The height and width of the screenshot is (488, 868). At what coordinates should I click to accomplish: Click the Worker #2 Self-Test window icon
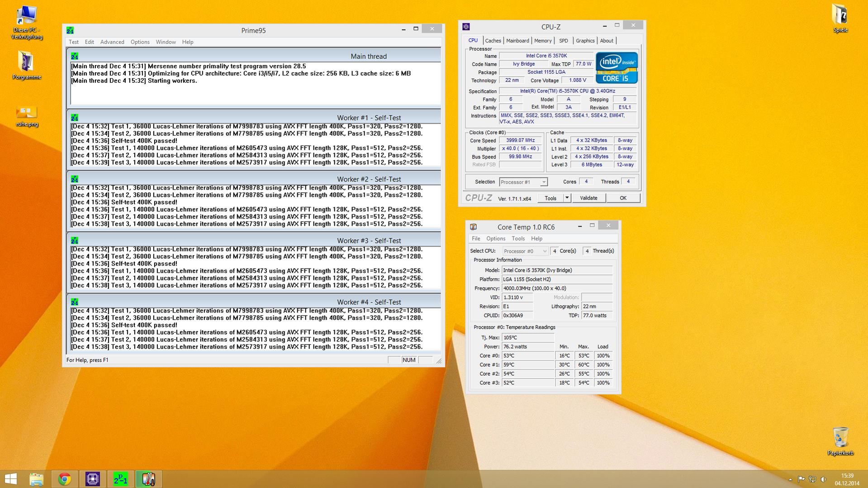tap(75, 179)
